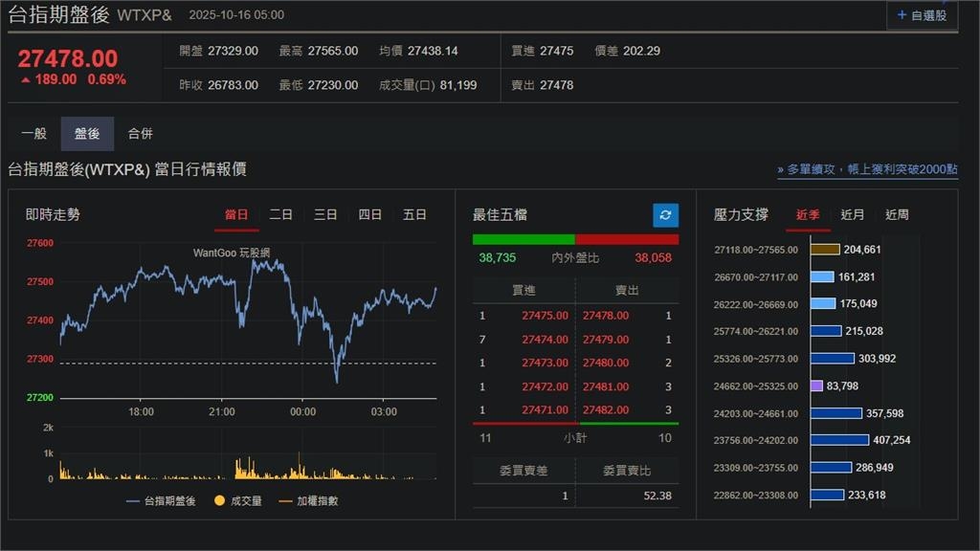Switch to the 合併 tab
This screenshot has width=980, height=551.
(142, 134)
